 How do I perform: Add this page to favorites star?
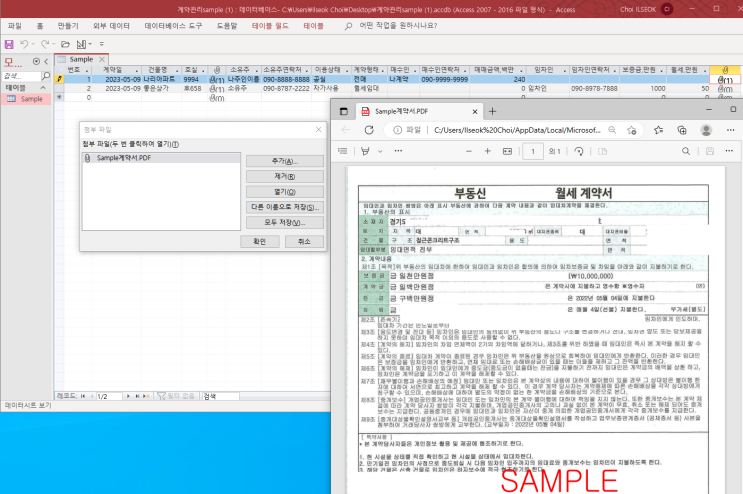pos(632,130)
